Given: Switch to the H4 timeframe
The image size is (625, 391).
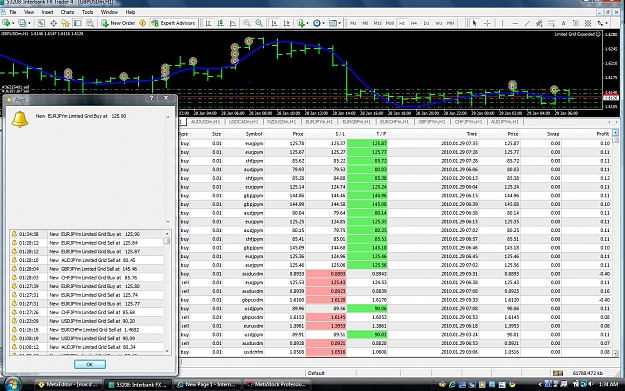Looking at the screenshot, I should (x=414, y=23).
